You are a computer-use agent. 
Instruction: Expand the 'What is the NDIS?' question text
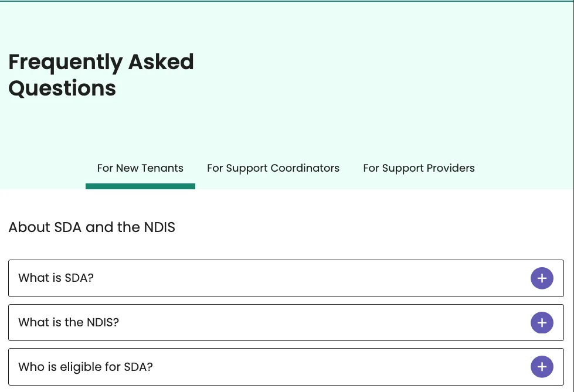(x=69, y=322)
